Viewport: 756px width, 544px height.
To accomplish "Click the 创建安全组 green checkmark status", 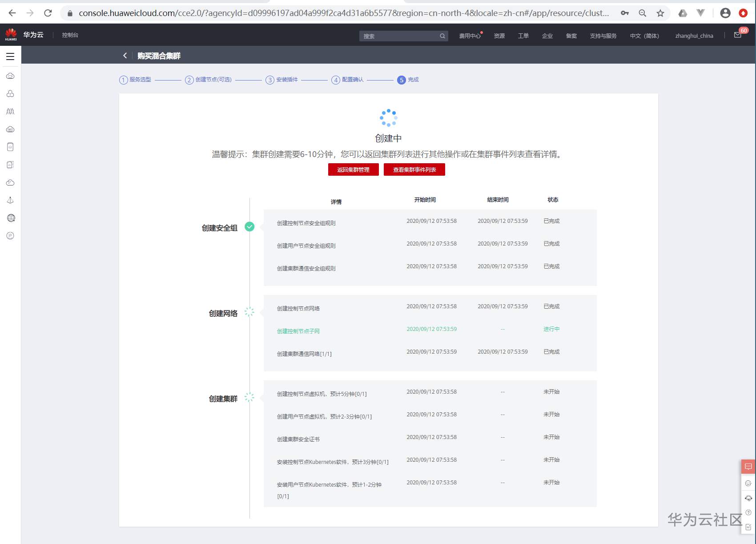I will coord(250,227).
